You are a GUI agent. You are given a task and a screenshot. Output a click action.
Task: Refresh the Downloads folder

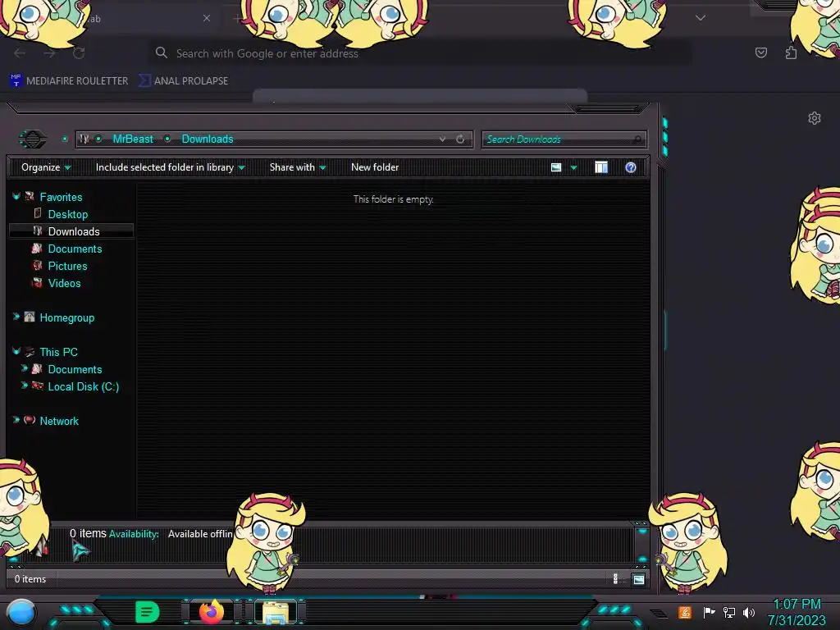point(460,139)
